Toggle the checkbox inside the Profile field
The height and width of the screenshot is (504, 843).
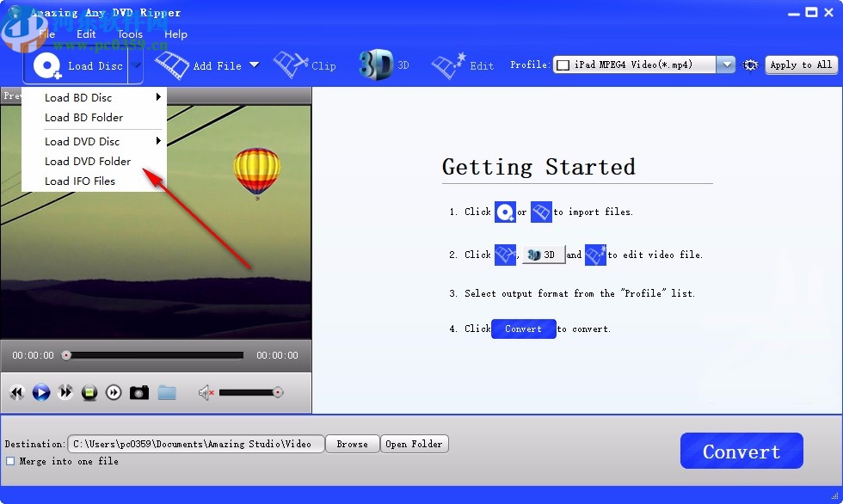[x=563, y=64]
